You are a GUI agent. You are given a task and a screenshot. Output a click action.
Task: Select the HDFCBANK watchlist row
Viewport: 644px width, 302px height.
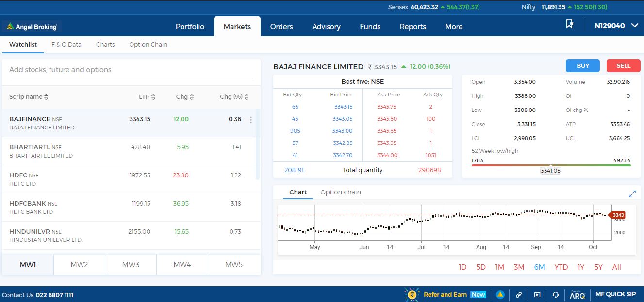(x=129, y=207)
